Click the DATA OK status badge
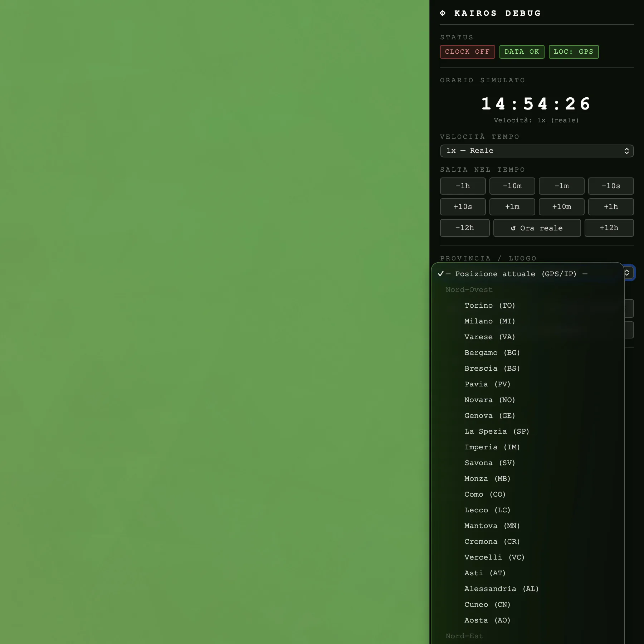This screenshot has height=644, width=644. [x=522, y=52]
